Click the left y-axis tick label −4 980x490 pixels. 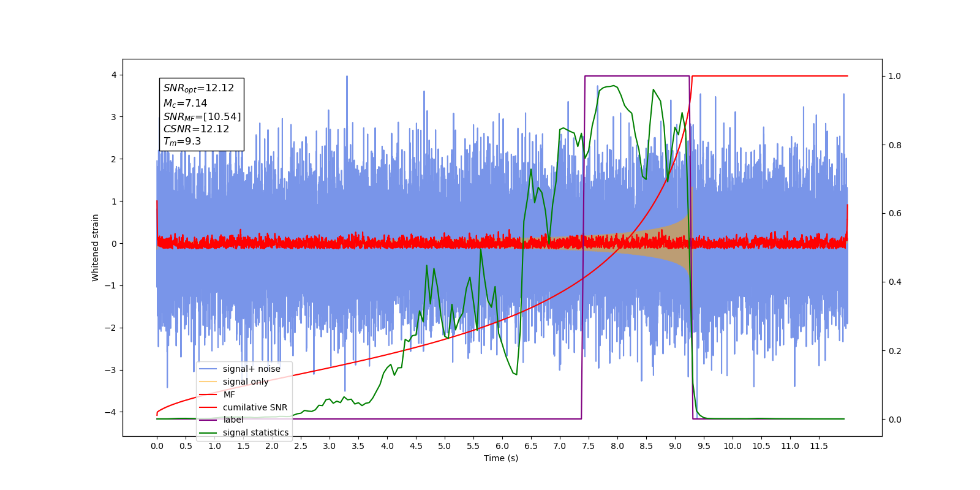[x=111, y=412]
